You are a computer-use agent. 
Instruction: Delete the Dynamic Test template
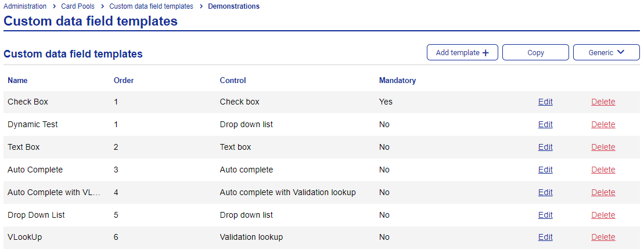(x=603, y=124)
